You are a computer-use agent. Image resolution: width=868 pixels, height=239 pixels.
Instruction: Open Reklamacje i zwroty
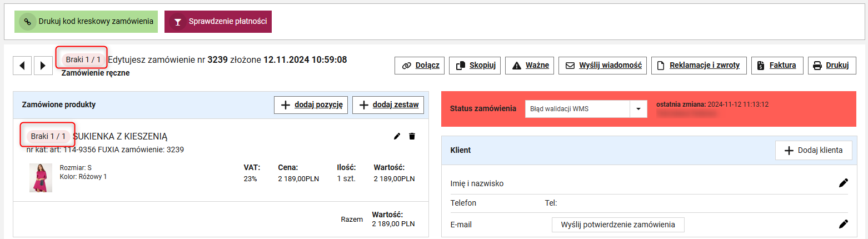pyautogui.click(x=698, y=65)
